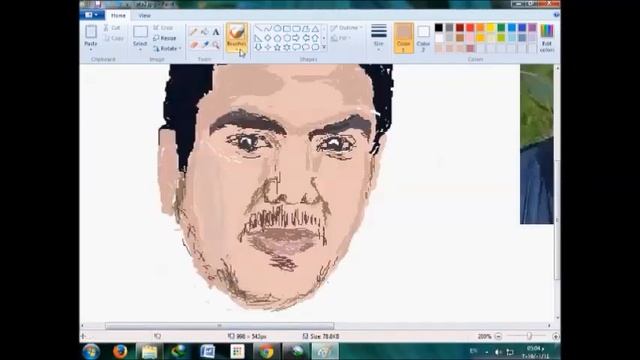
Task: Pick the black color swatch
Action: click(439, 28)
